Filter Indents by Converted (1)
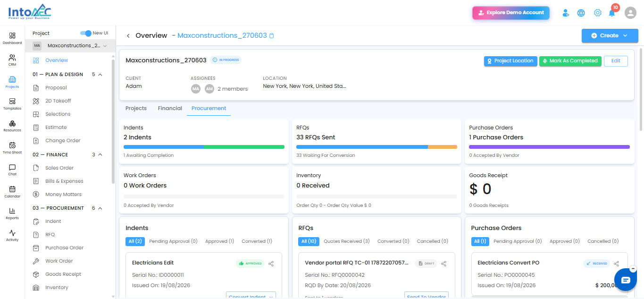644x299 pixels. tap(257, 241)
